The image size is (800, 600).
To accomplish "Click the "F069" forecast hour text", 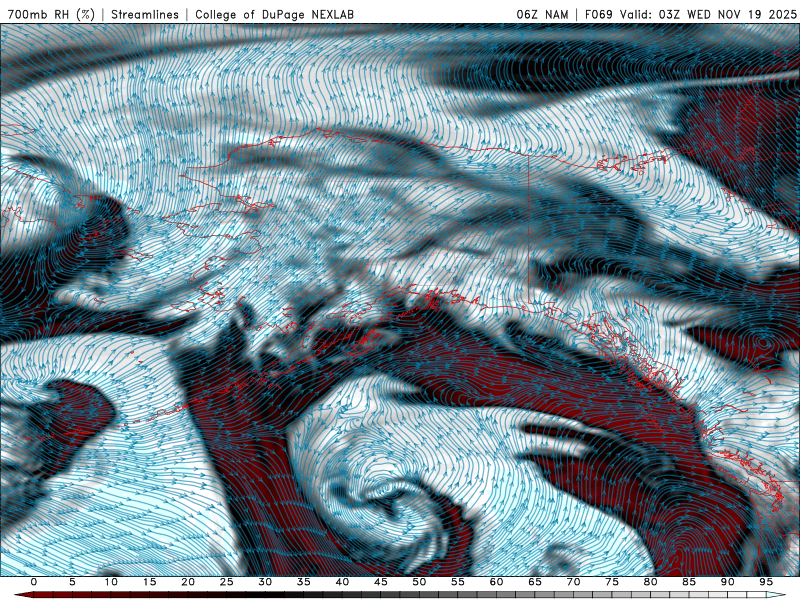I will coord(598,14).
